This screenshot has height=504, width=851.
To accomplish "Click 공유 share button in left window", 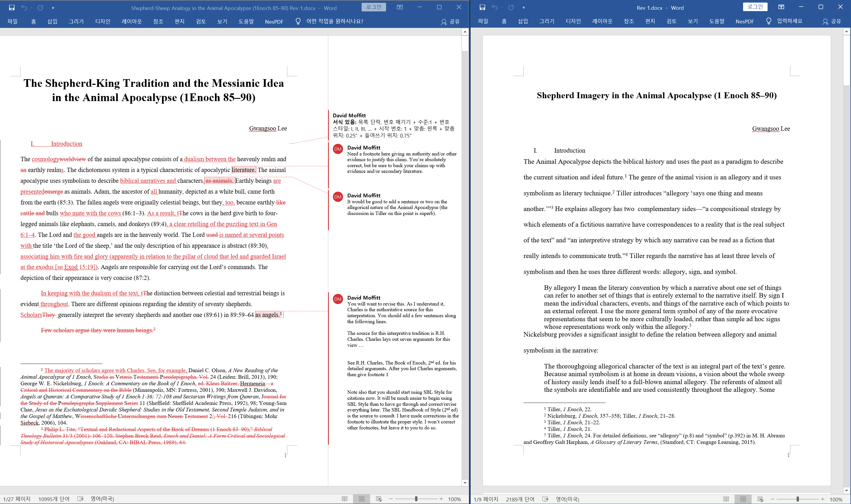I will [x=450, y=22].
